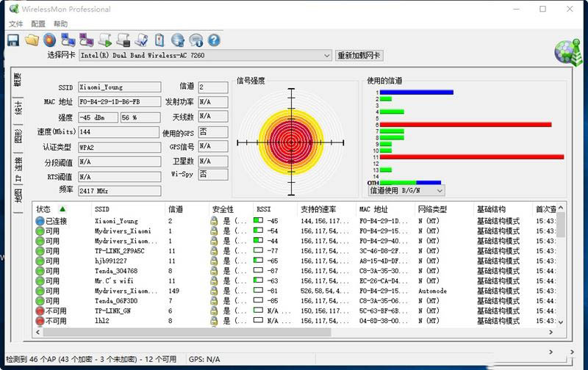The image size is (588, 370).
Task: Sort the list by MAC 地址 column header
Action: pyautogui.click(x=385, y=209)
